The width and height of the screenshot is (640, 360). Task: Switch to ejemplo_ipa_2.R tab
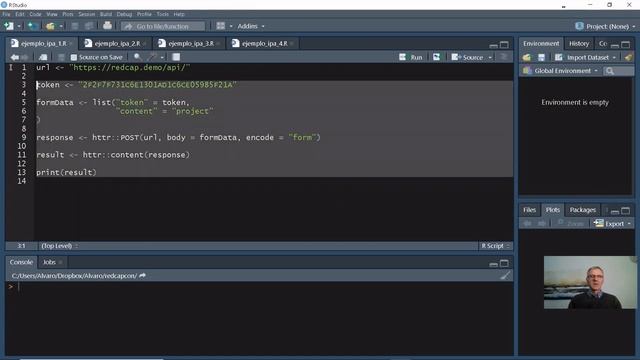(117, 43)
